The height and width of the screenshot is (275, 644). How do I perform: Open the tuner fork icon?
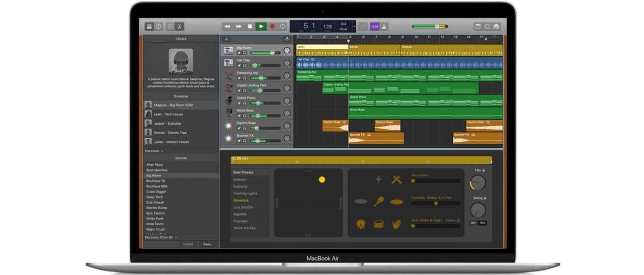[363, 26]
